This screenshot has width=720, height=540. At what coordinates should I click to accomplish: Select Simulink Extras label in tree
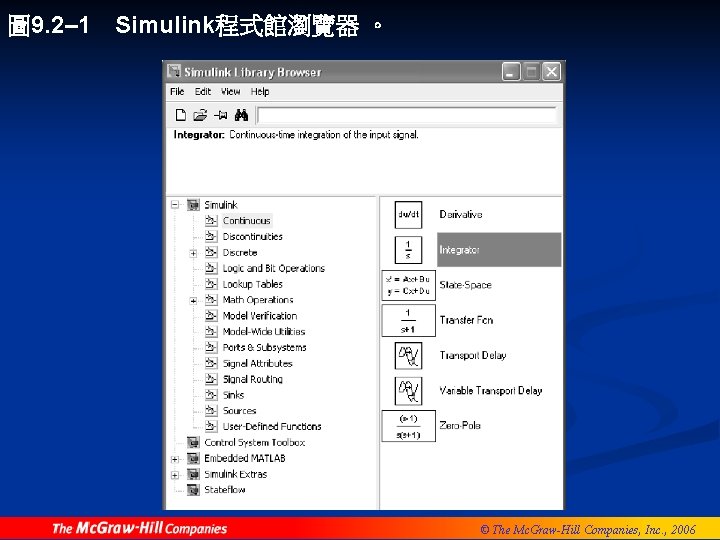click(236, 474)
